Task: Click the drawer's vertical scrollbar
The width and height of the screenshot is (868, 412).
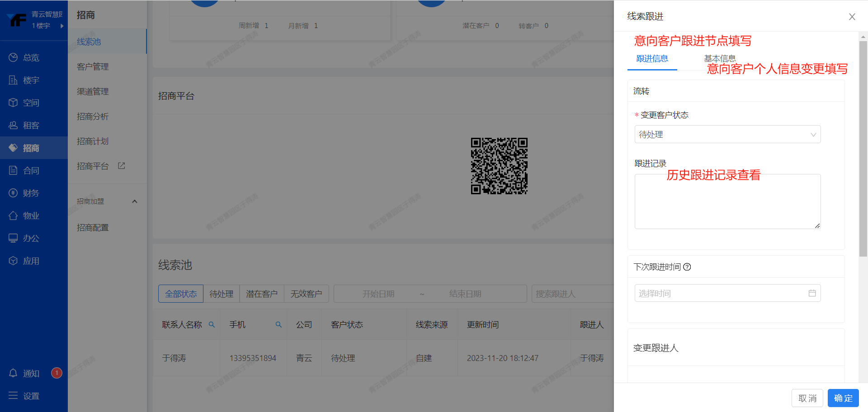Action: pyautogui.click(x=863, y=149)
